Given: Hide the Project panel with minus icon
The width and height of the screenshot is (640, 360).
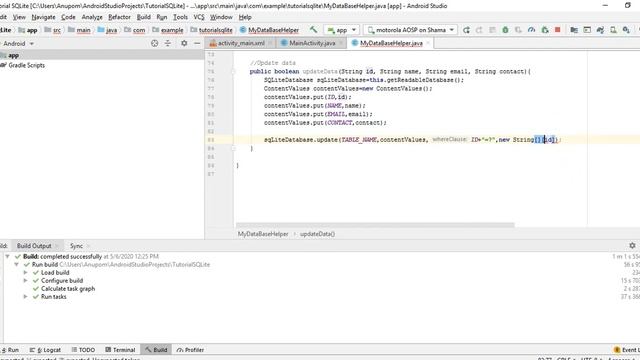Looking at the screenshot, I should pos(197,43).
